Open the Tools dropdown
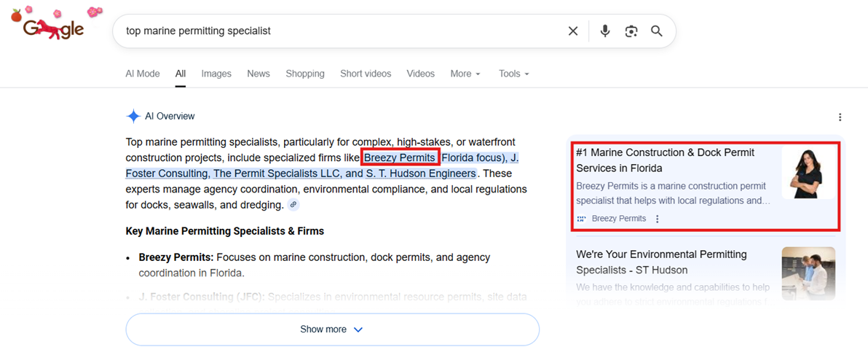The image size is (868, 347). (x=513, y=74)
